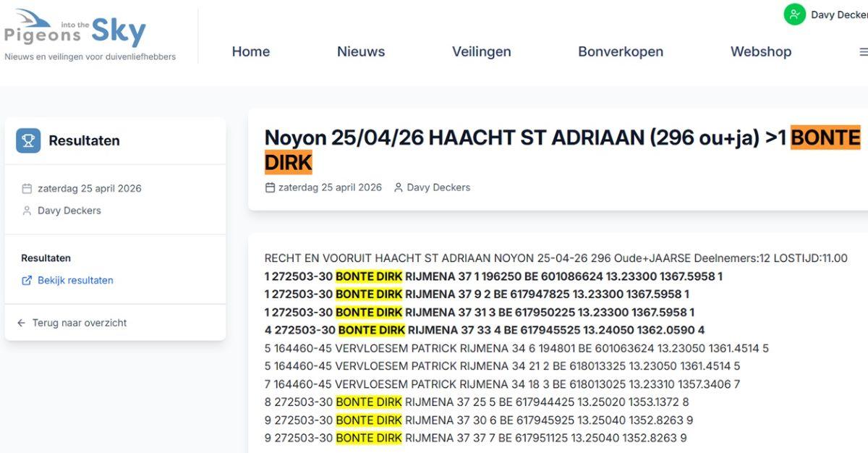Screen dimensions: 868x453
Task: Select result row with ring 617945925
Action: point(479,420)
